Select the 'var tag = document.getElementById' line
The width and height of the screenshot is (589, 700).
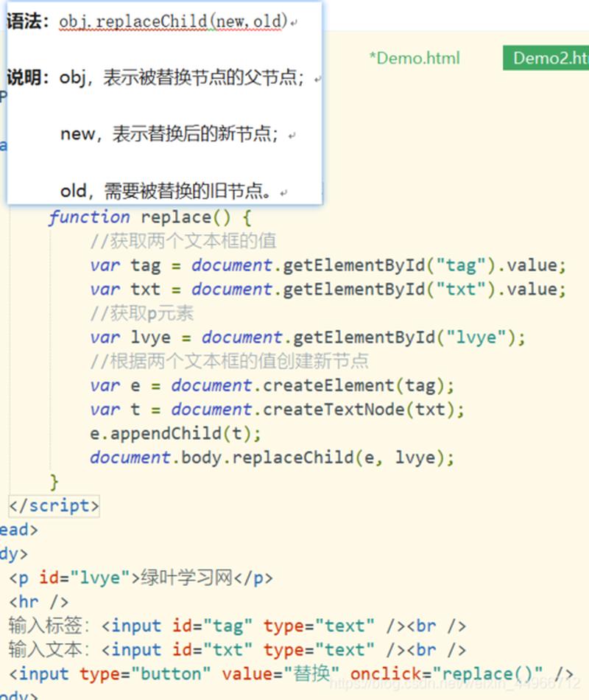[328, 265]
